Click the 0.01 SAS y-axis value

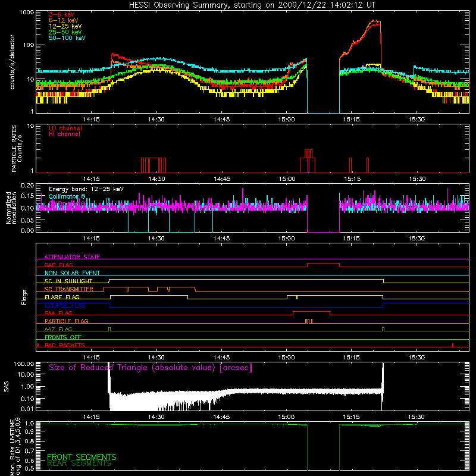point(27,409)
